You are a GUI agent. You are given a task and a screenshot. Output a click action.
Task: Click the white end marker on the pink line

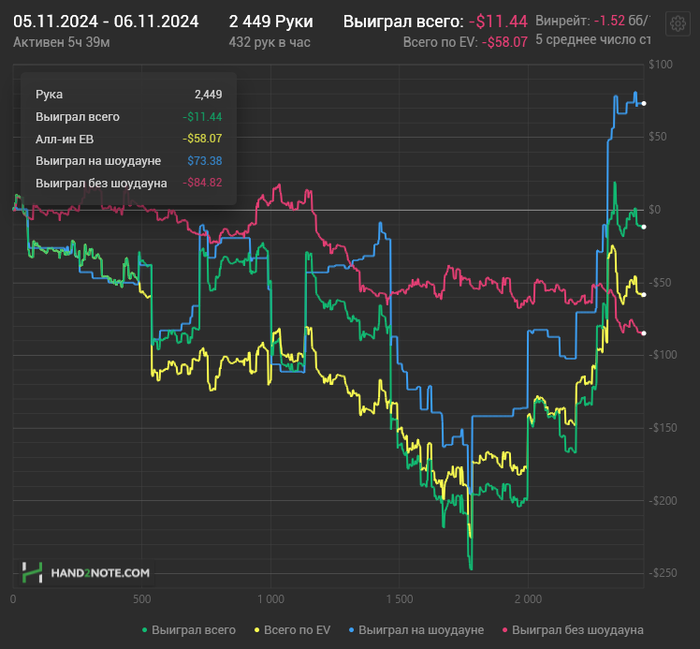tap(644, 333)
